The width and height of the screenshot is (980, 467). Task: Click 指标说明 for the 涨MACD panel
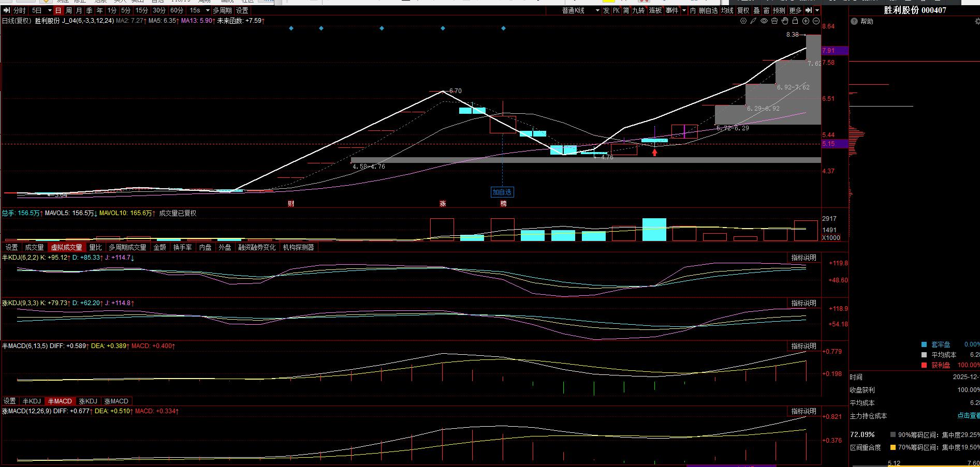803,411
